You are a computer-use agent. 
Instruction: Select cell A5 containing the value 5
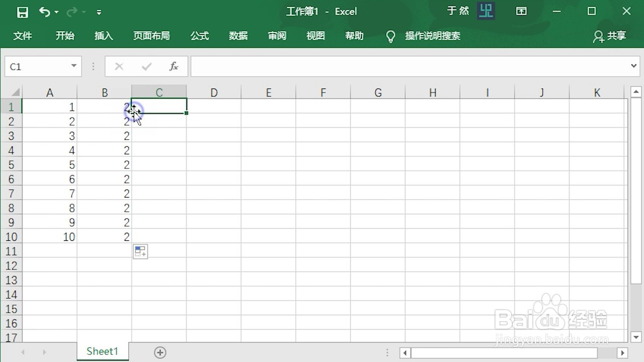click(x=50, y=164)
